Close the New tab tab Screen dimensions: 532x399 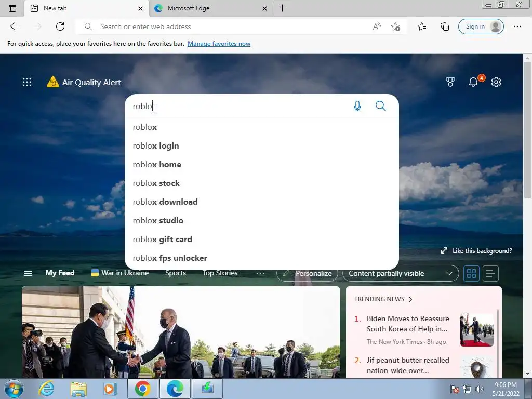point(140,8)
